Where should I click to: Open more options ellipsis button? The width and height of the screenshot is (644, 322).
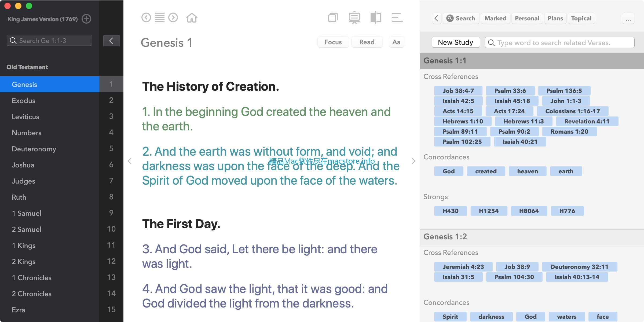click(628, 18)
